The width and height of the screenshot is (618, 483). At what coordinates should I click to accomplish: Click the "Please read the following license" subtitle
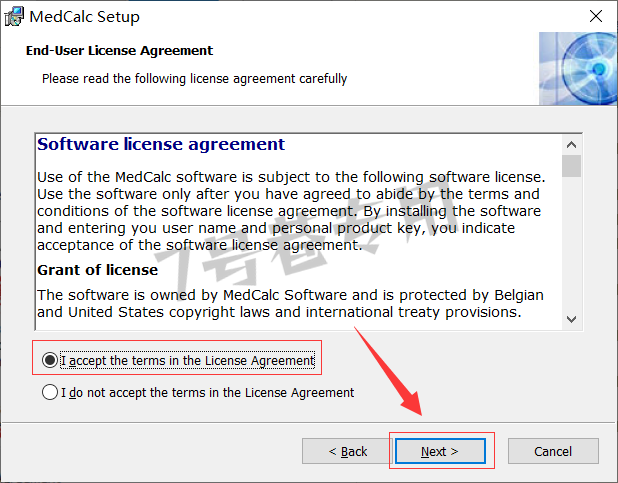(x=195, y=78)
